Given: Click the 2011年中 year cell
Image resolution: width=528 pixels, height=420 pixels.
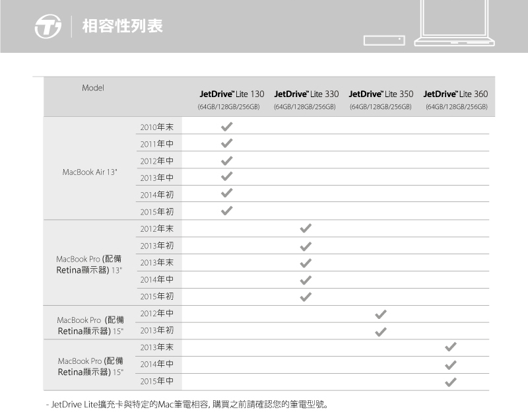Looking at the screenshot, I should 157,144.
